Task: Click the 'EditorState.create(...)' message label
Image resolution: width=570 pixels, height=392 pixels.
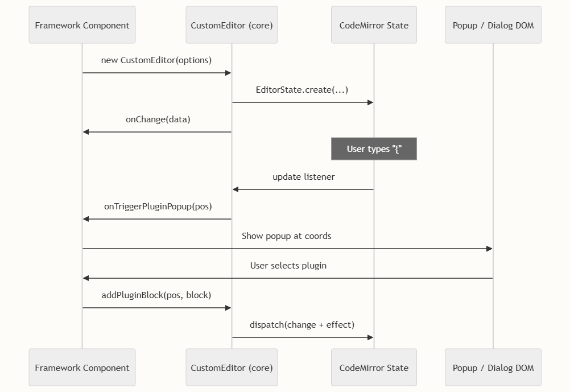Action: pos(302,90)
